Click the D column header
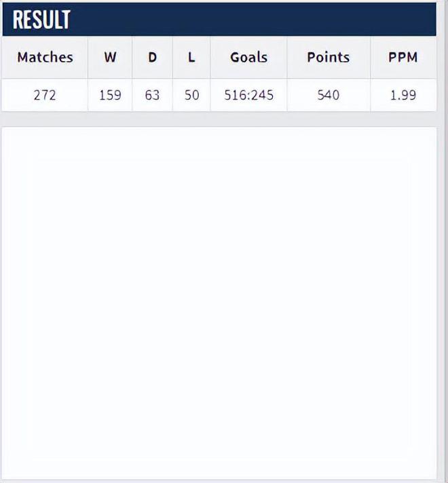 [152, 57]
